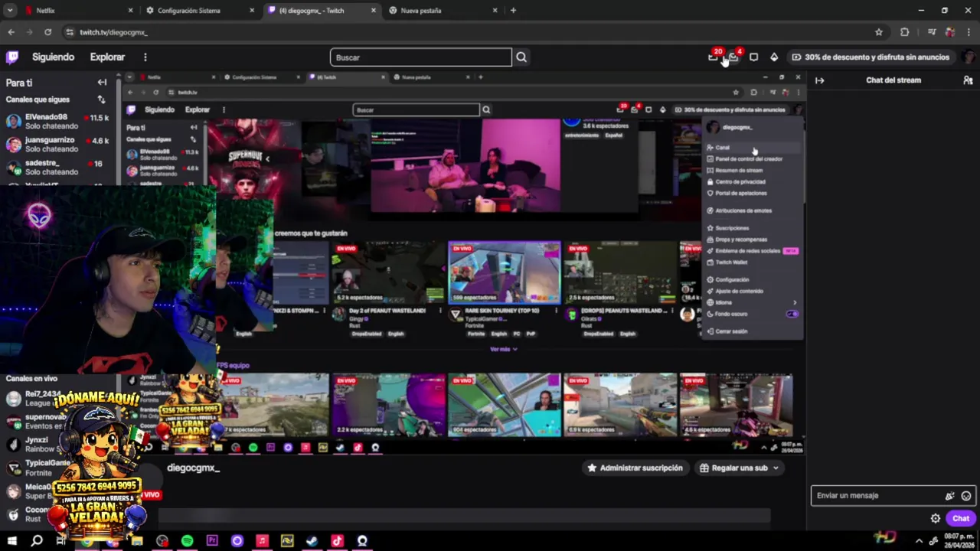Viewport: 980px width, 551px height.
Task: Open Bits icon in chat input
Action: click(x=950, y=496)
